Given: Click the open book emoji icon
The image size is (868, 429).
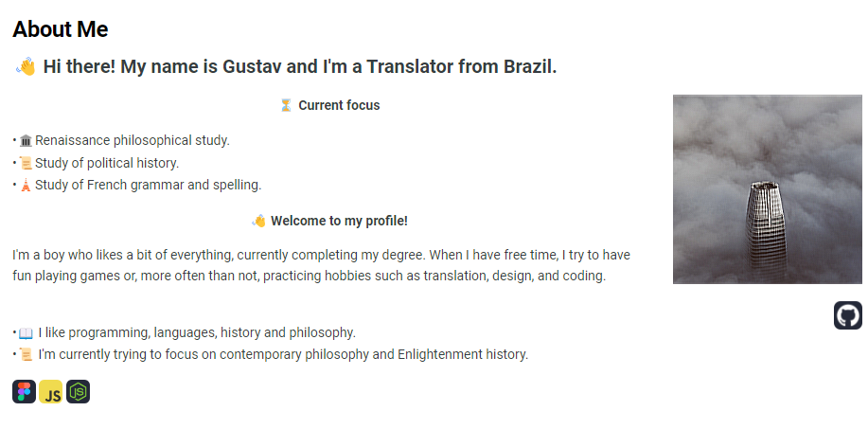Looking at the screenshot, I should (x=26, y=333).
